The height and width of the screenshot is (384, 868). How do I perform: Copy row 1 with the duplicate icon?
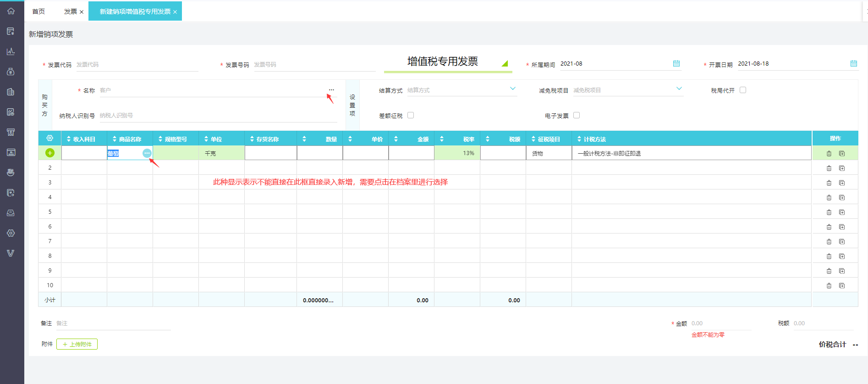[842, 154]
